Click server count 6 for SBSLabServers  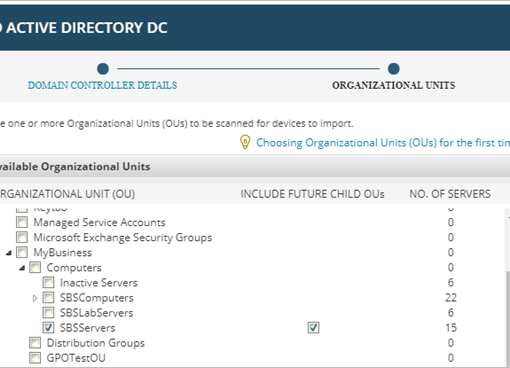coord(451,313)
